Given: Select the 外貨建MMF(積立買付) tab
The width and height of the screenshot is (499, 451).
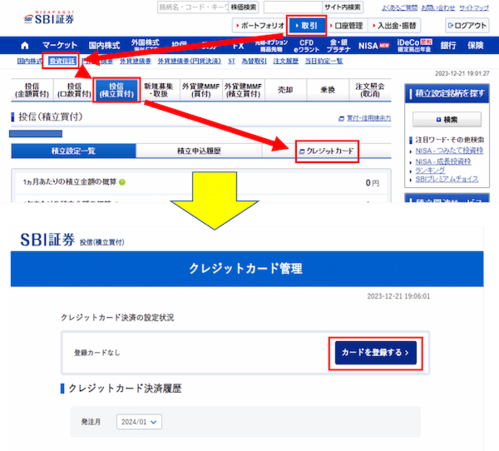Looking at the screenshot, I should coord(243,90).
